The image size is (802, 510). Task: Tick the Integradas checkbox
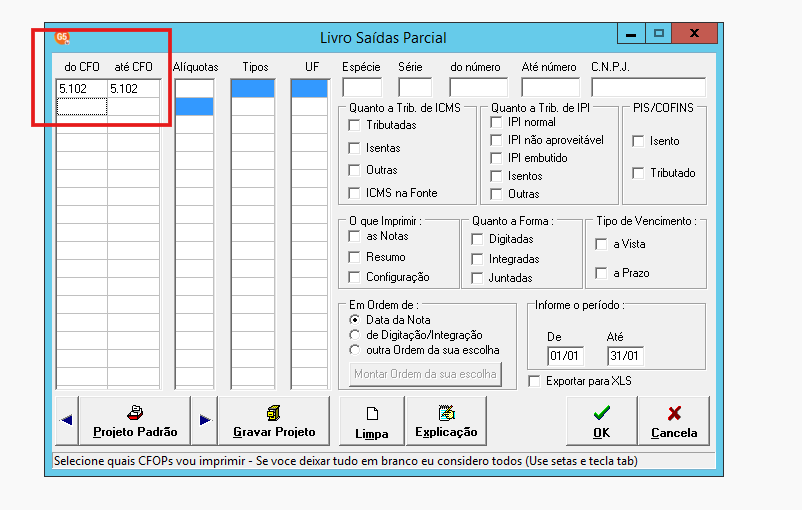pyautogui.click(x=477, y=259)
